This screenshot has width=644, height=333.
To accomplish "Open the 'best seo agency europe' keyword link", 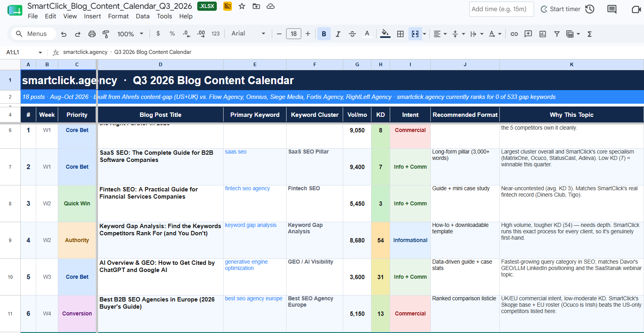I will coord(253,298).
